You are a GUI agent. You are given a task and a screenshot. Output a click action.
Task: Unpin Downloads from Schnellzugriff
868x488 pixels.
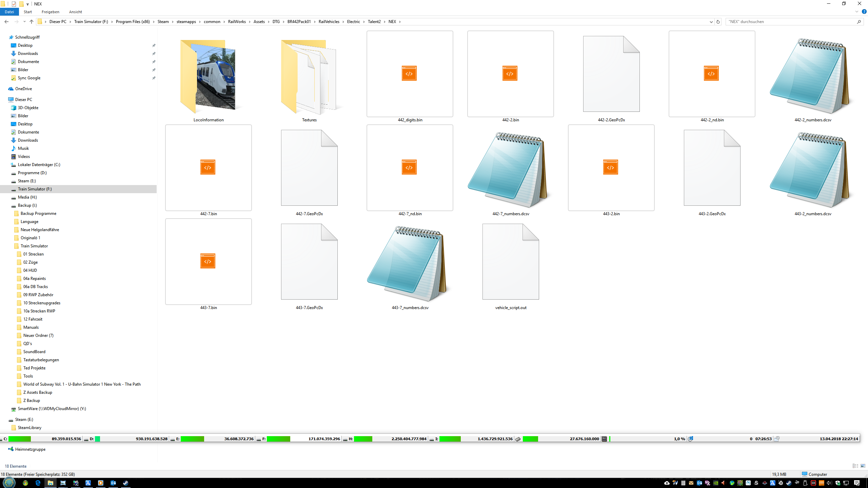(154, 54)
